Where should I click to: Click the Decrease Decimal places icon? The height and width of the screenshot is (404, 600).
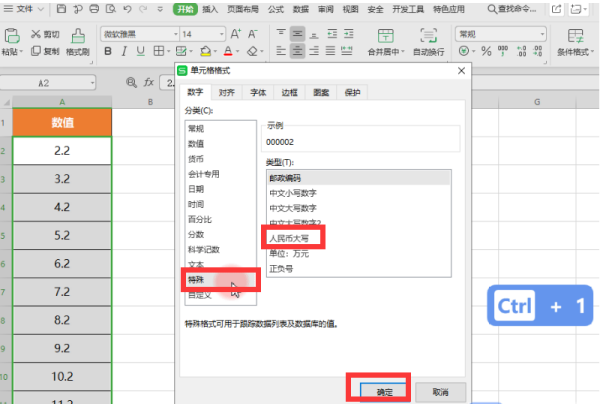click(538, 51)
